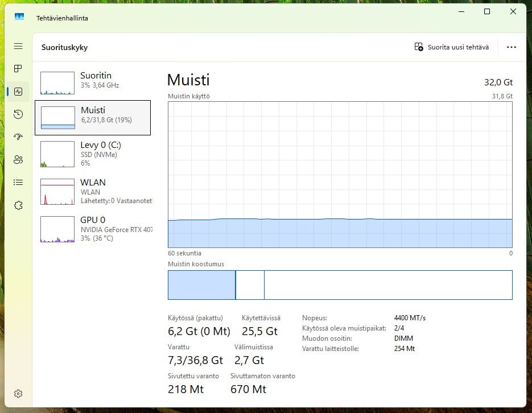Open the Startup apps sidebar icon
The image size is (532, 413).
pos(18,137)
